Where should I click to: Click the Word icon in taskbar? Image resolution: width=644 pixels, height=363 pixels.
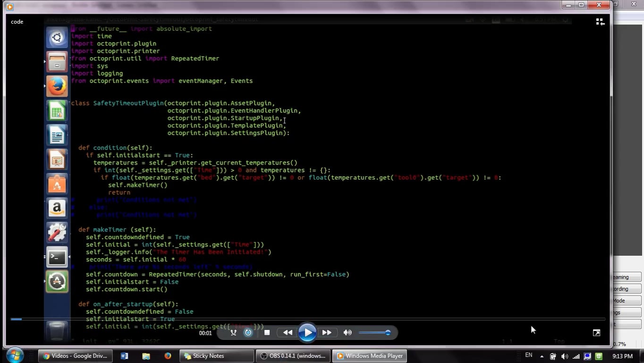pyautogui.click(x=125, y=356)
